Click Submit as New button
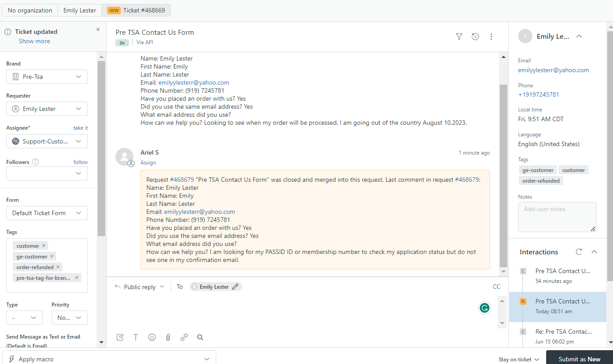The width and height of the screenshot is (613, 364). (x=579, y=358)
